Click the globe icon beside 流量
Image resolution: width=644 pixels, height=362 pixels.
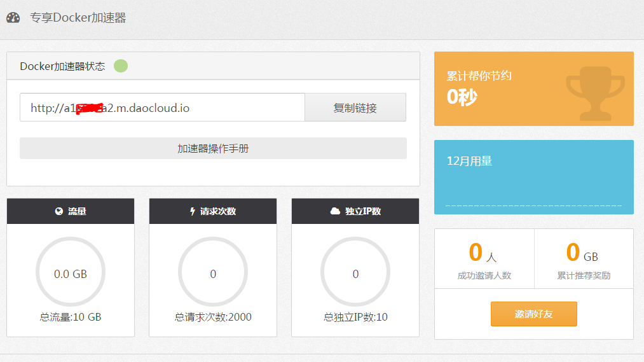point(59,211)
